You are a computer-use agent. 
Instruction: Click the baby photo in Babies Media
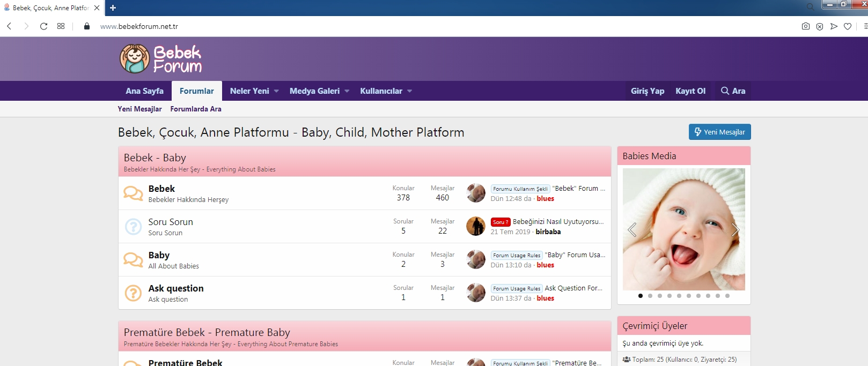(x=684, y=229)
